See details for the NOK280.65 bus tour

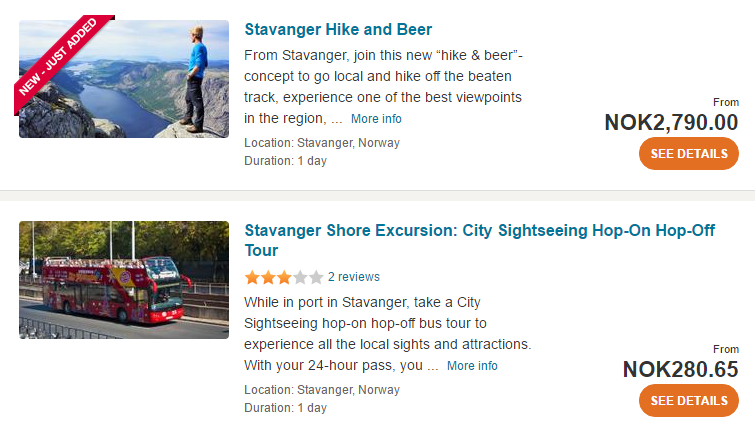pos(689,400)
